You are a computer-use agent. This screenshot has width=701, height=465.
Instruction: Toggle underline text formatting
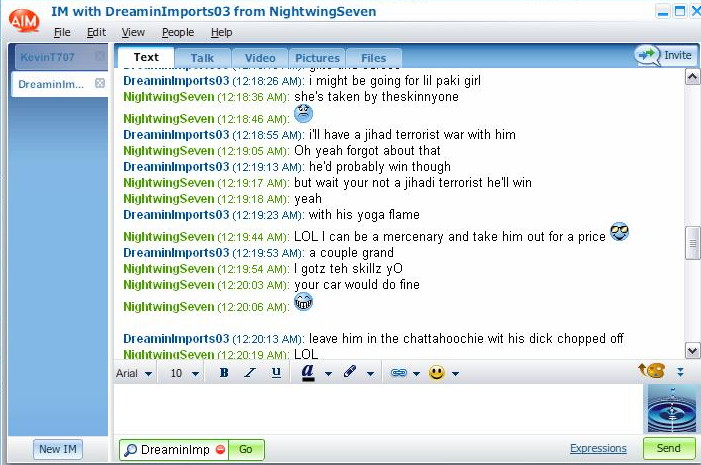[x=276, y=372]
